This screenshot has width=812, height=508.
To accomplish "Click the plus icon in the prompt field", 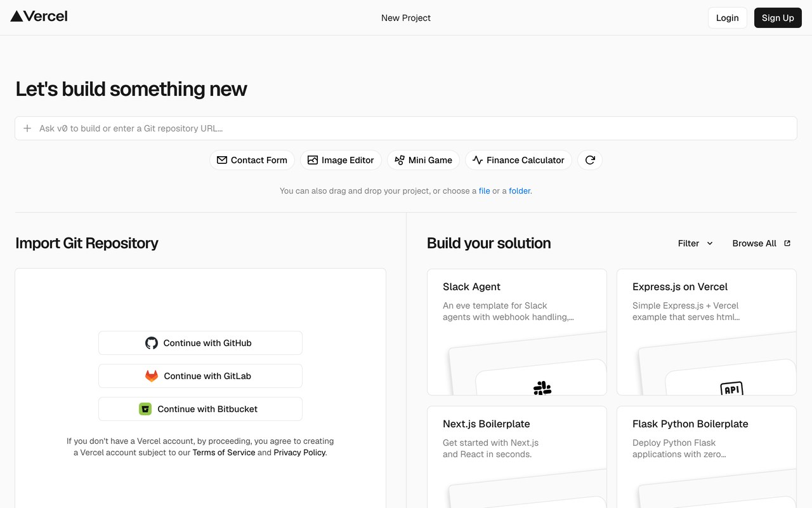I will (x=27, y=128).
